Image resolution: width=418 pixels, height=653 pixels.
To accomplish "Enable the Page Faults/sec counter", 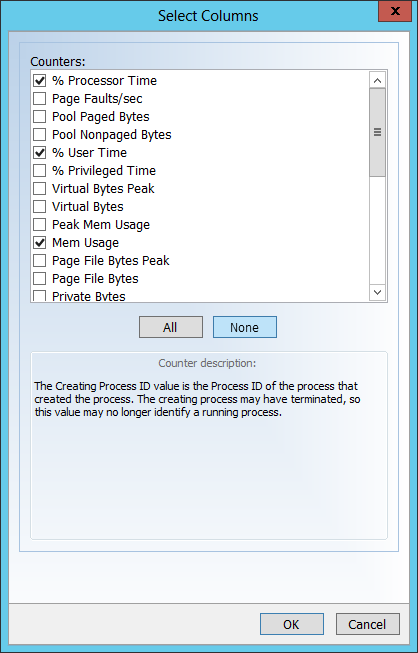I will pos(40,99).
